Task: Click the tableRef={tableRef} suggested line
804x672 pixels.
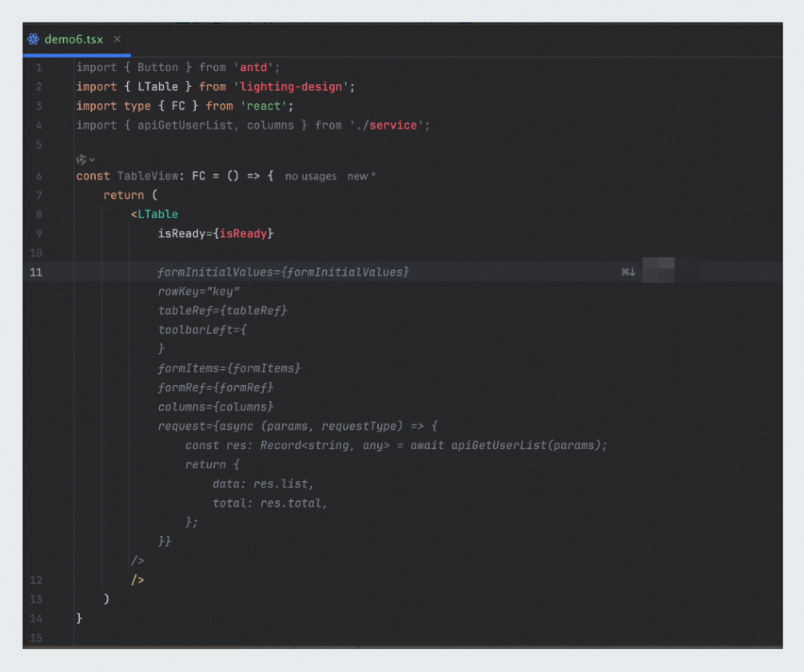Action: (x=222, y=311)
